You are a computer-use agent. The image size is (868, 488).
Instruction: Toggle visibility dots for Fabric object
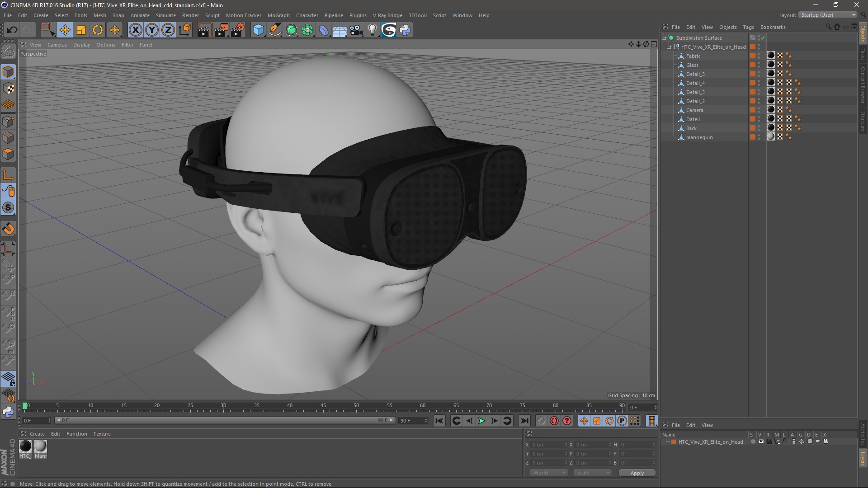tap(759, 56)
